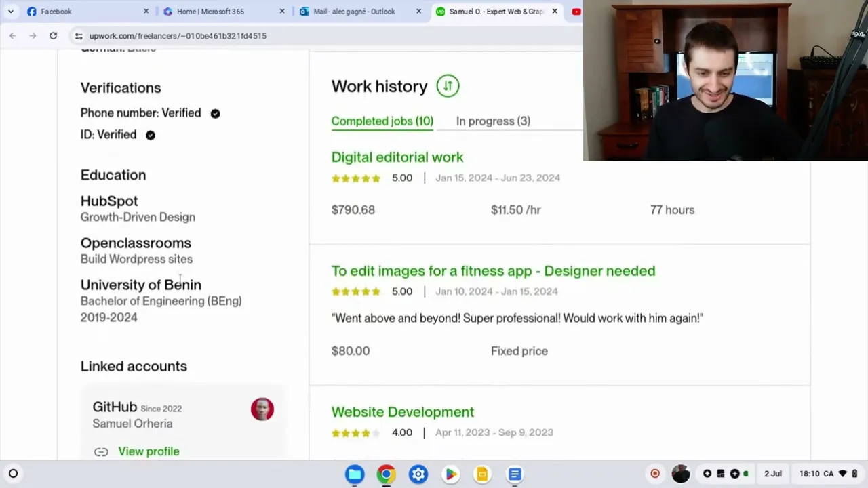The image size is (868, 488).
Task: Click Samuel Orheria's GitHub avatar
Action: (262, 409)
